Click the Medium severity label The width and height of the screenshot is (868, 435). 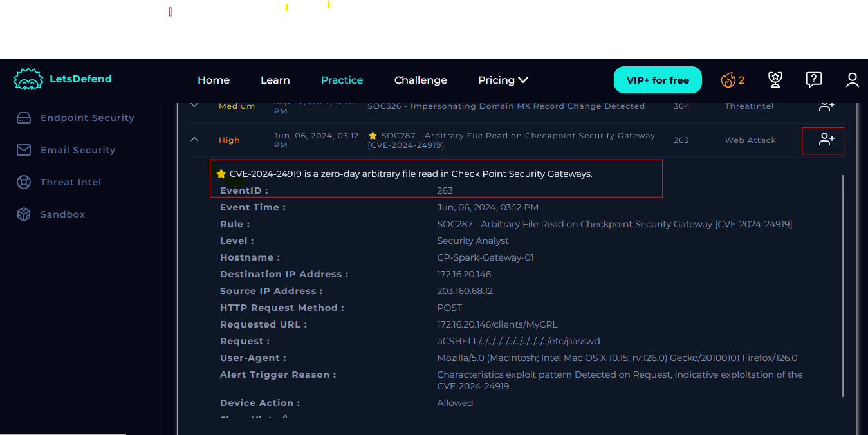237,106
